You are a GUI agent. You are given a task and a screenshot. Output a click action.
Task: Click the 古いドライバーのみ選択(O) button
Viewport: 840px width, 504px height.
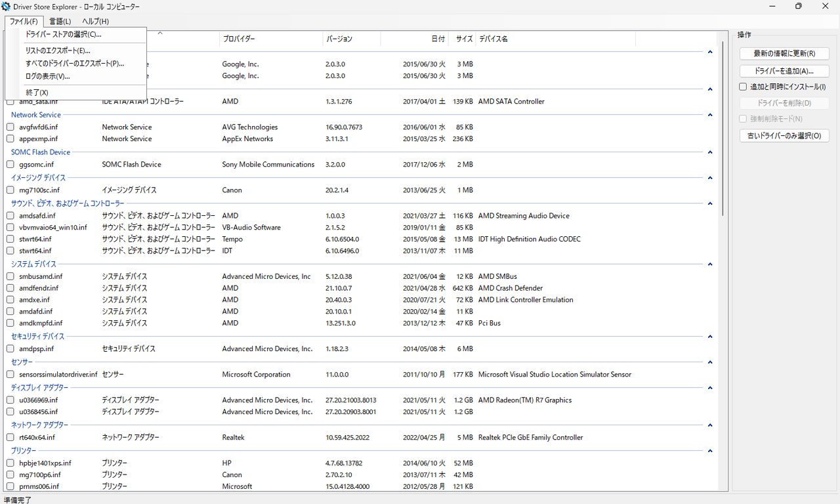click(x=784, y=136)
